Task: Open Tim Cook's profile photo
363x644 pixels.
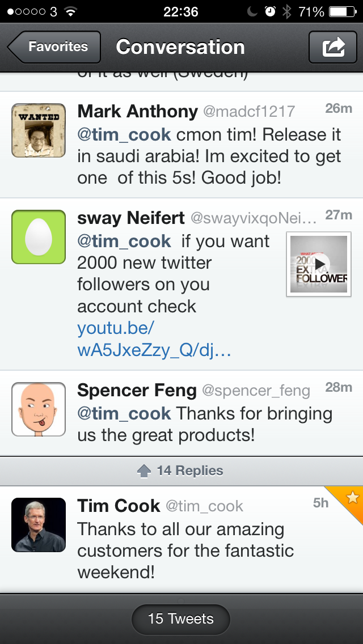Action: click(39, 524)
